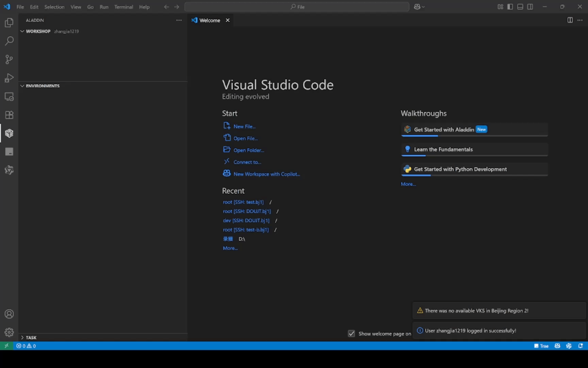Click More... under Walkthroughs
This screenshot has height=368, width=588.
point(408,184)
